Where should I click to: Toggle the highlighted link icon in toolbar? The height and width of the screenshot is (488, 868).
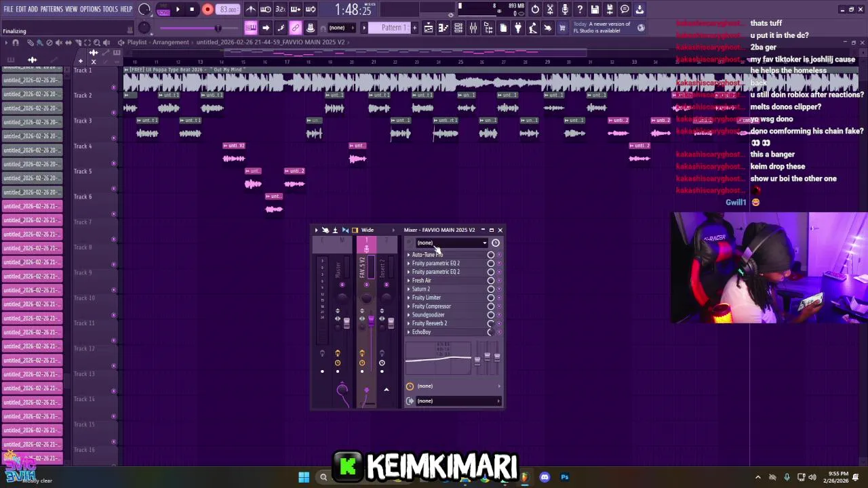tap(296, 28)
